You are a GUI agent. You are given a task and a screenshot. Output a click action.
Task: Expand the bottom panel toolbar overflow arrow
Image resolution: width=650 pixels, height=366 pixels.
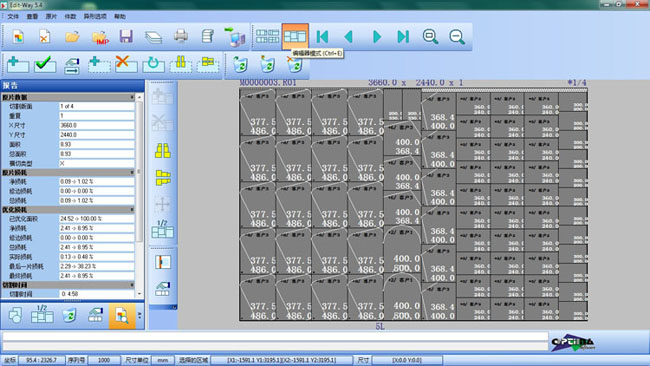coord(140,315)
